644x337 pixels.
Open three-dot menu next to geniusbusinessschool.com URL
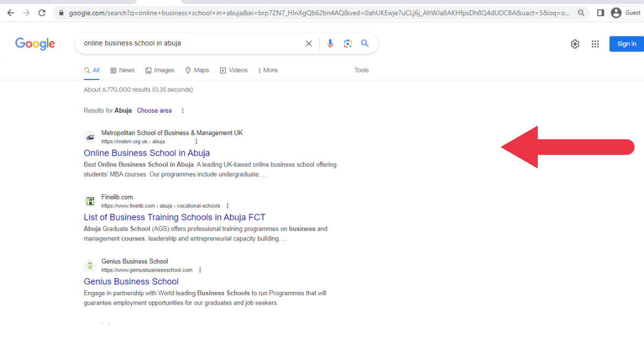(200, 270)
